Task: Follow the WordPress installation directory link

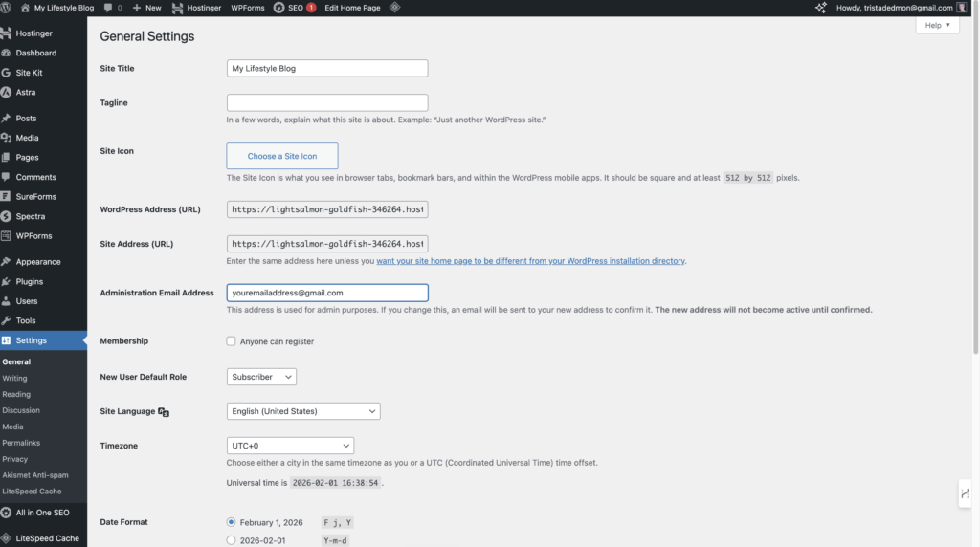Action: (530, 261)
